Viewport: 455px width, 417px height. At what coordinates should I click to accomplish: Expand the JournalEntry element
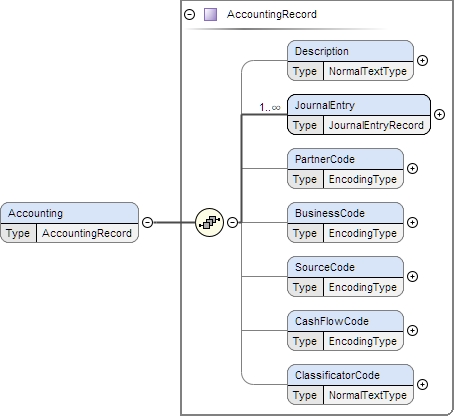[x=439, y=114]
